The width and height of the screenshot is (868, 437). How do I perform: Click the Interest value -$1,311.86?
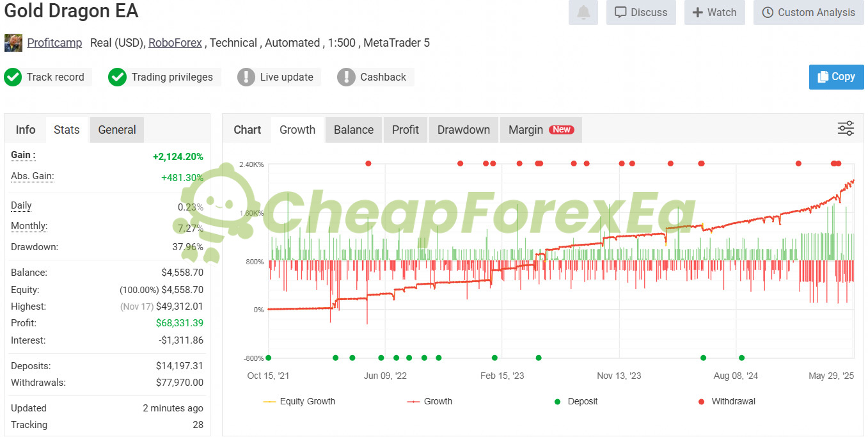(x=181, y=340)
